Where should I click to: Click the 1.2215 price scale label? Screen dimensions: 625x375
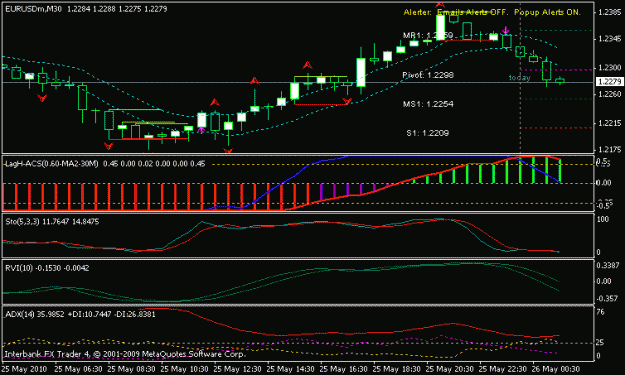[610, 124]
